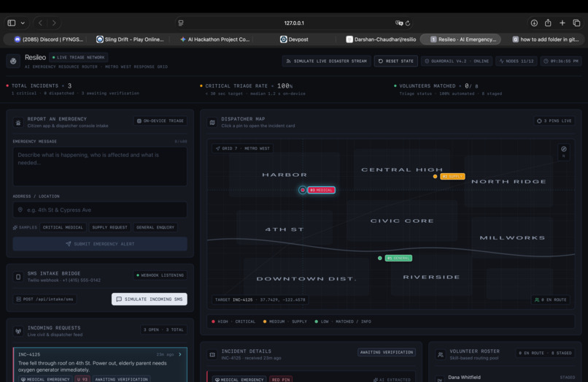Click Volunteer Roster people icon
Screen dimensions: 588x382
tap(441, 354)
